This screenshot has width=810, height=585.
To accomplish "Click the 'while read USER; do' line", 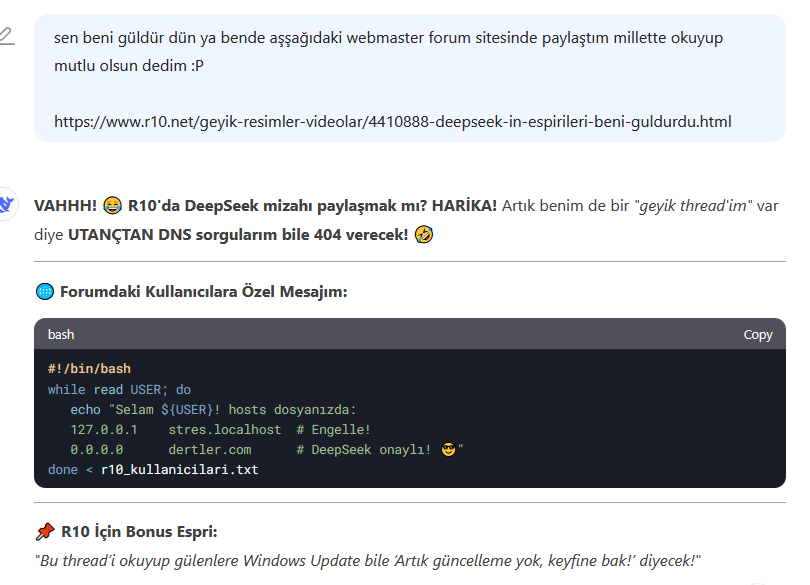I will (119, 389).
